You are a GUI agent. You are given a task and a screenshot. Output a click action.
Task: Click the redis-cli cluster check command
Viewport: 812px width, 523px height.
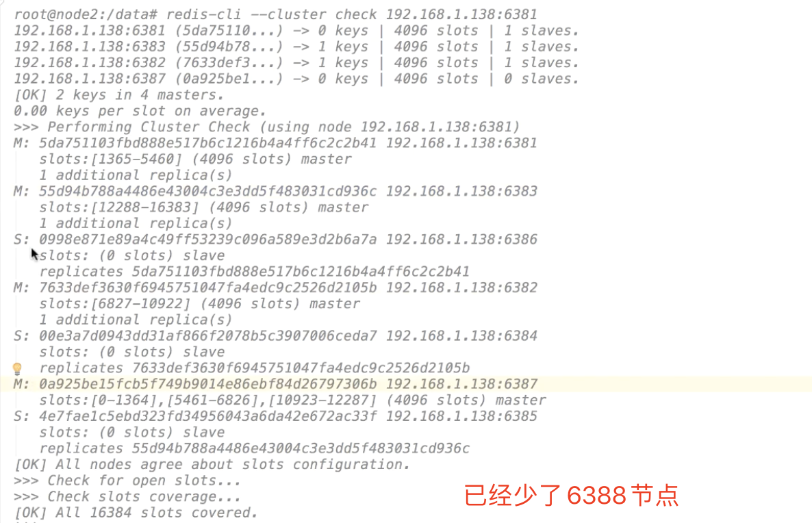click(x=352, y=14)
